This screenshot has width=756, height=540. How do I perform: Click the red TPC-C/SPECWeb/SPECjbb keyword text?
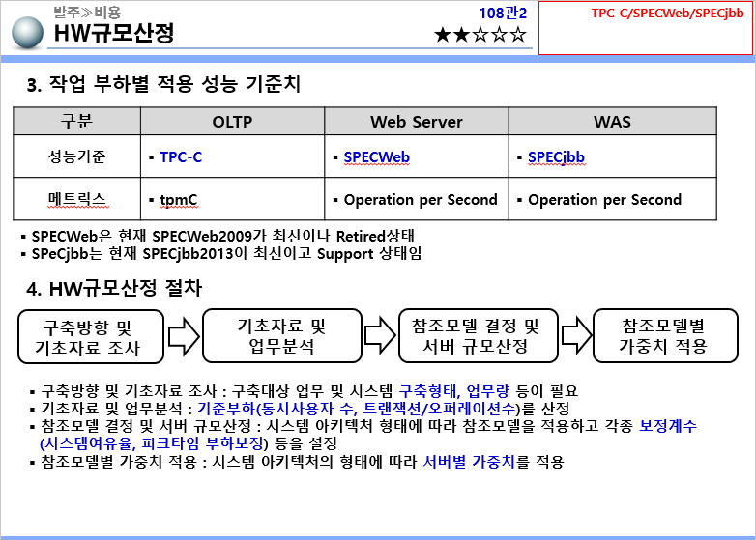click(667, 14)
